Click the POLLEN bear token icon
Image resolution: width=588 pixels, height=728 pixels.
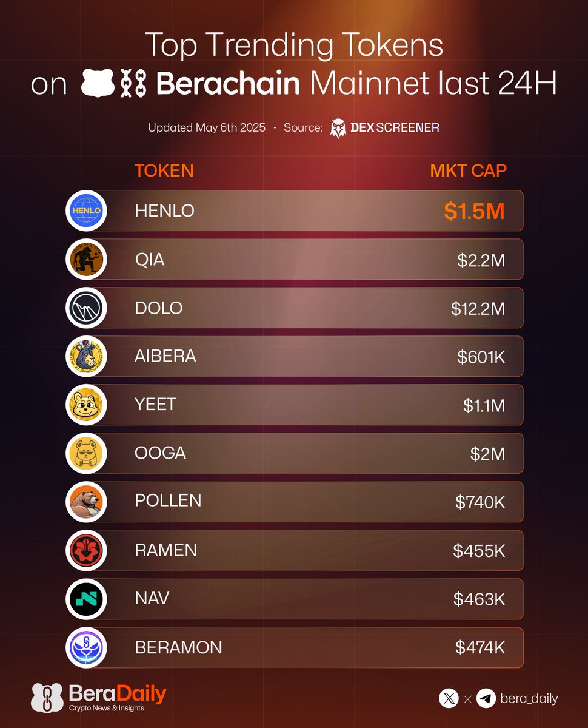(x=86, y=502)
